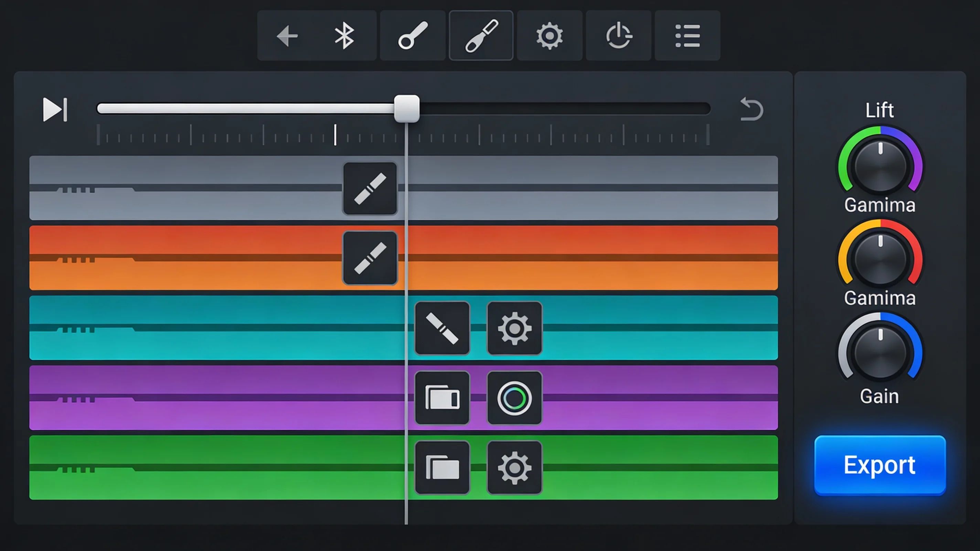Click the razor tool on the orange track
The height and width of the screenshot is (551, 980).
pos(370,258)
